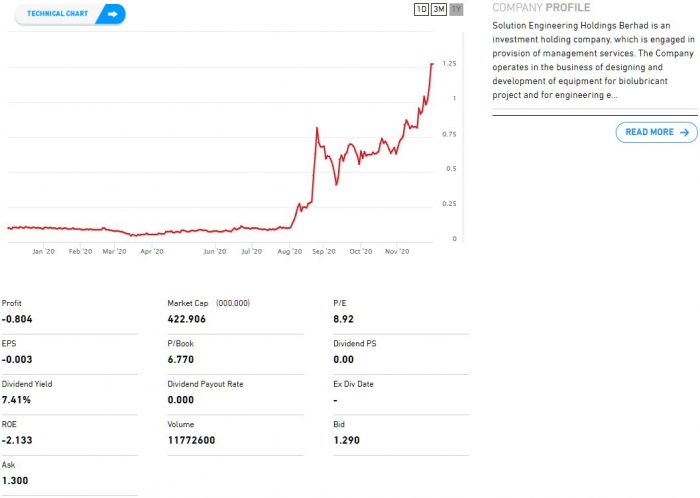
Task: Click the P/E value 8.92
Action: [x=343, y=319]
